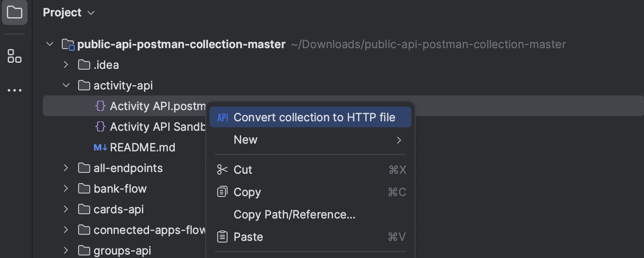Click the project root module folder icon
This screenshot has width=644, height=258.
click(x=68, y=44)
